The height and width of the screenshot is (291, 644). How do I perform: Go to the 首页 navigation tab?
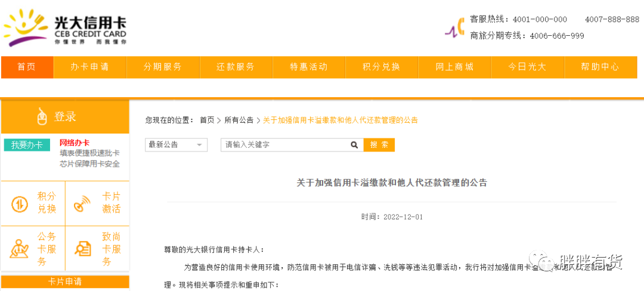pos(27,67)
